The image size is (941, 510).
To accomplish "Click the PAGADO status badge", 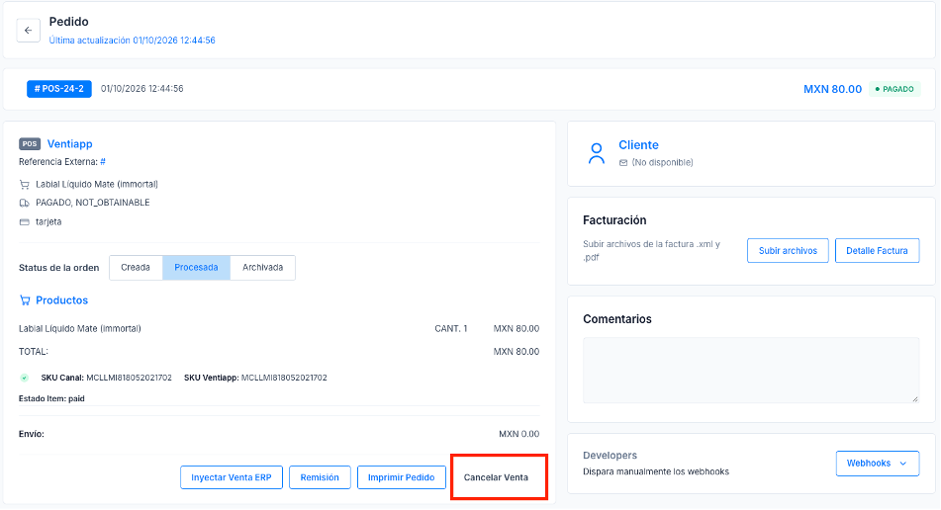I will pyautogui.click(x=894, y=89).
